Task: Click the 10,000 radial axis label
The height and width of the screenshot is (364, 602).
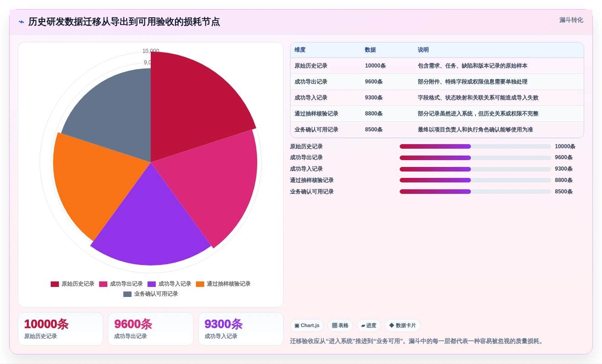Action: tap(151, 51)
